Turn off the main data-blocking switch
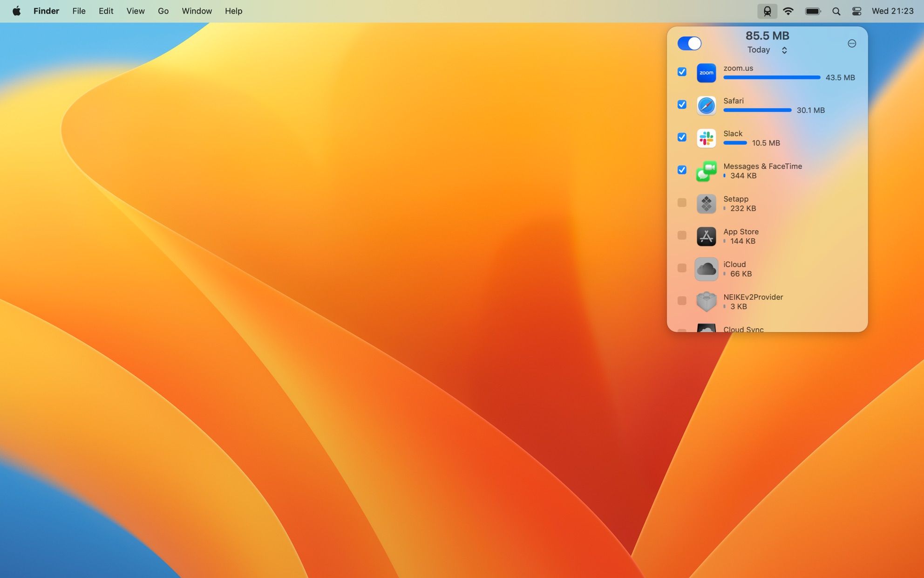This screenshot has width=924, height=578. point(689,43)
